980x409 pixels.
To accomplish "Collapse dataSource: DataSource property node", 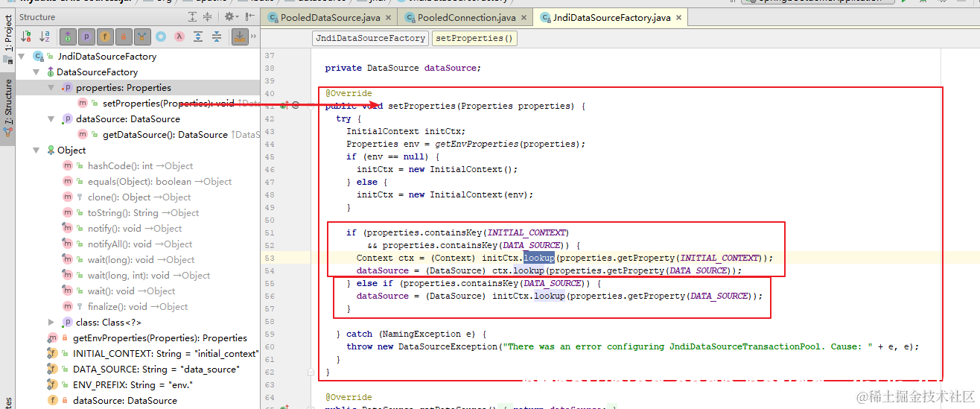I will point(51,119).
